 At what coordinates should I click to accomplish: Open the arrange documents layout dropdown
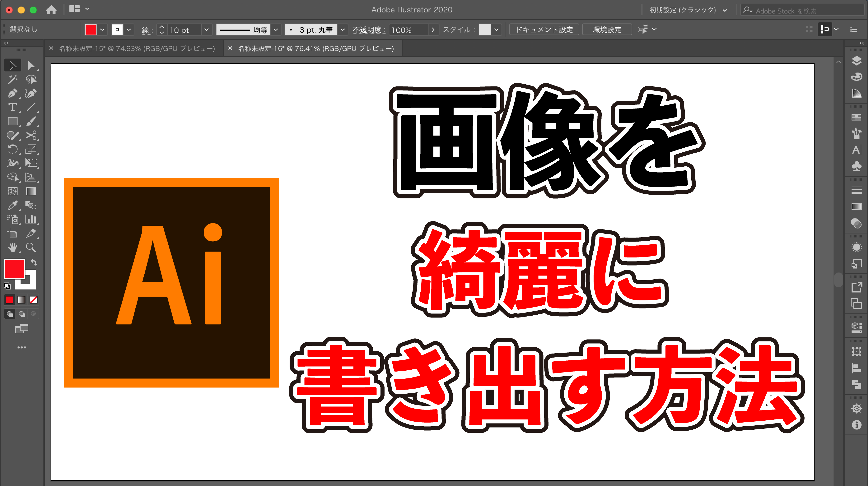80,9
